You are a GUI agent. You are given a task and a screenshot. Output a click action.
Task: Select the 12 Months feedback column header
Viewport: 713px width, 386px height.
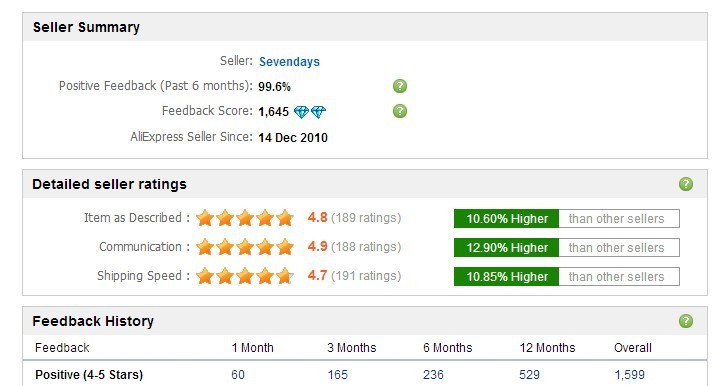[547, 348]
